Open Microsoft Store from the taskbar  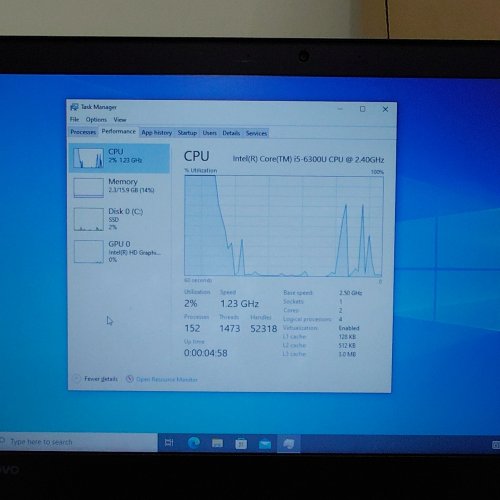pyautogui.click(x=241, y=443)
